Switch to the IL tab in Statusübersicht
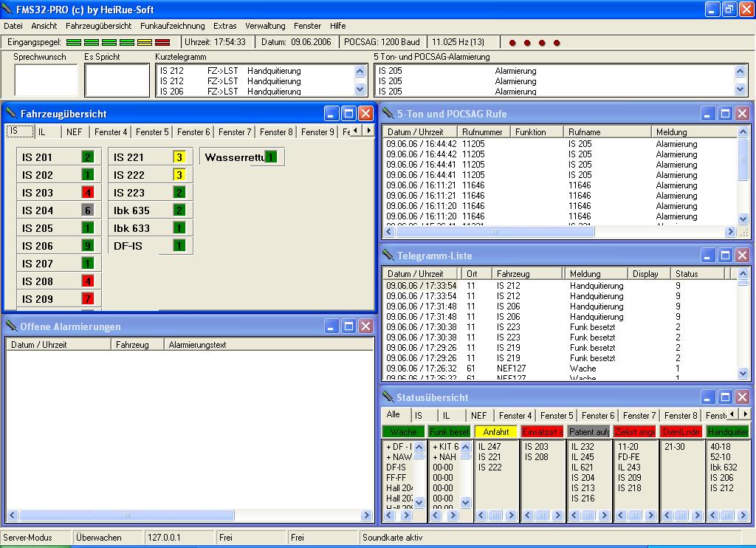 (x=446, y=416)
